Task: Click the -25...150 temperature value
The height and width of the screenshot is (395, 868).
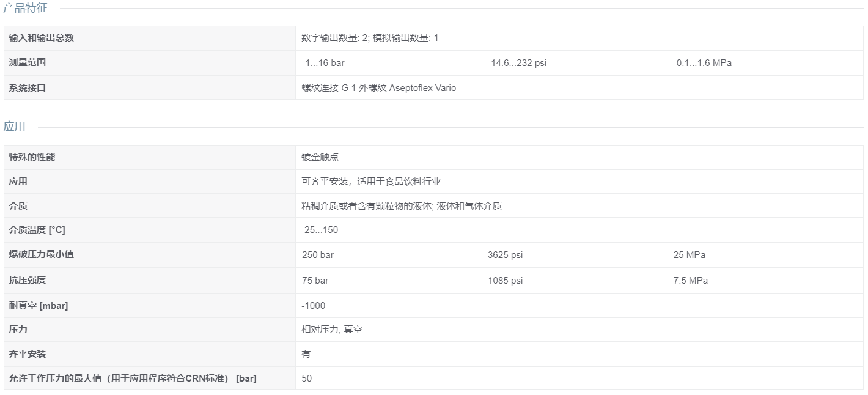Action: [320, 231]
